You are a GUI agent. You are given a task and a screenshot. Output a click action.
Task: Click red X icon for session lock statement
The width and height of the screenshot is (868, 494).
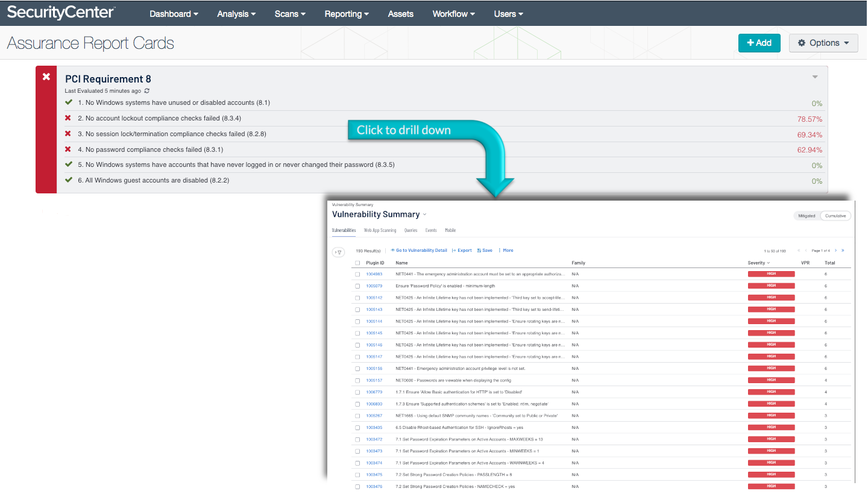68,134
